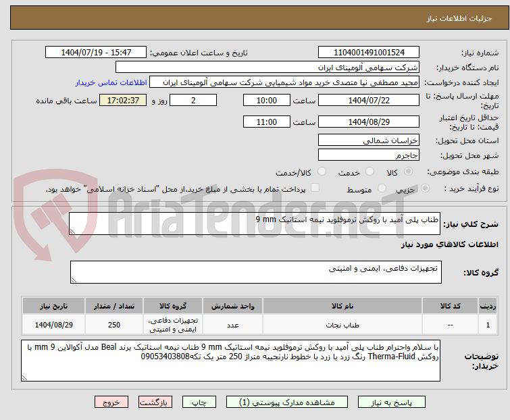
Task: Click the شرح کلی نیاز label
Action: [471, 224]
